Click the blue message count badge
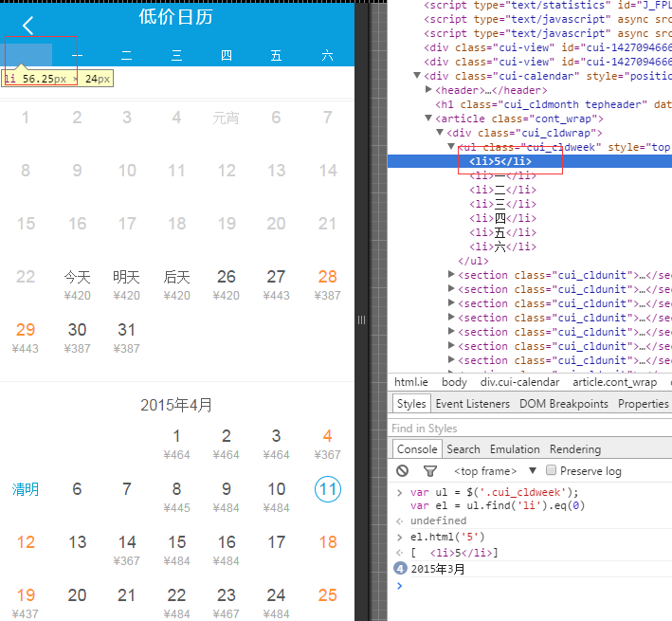 pos(399,569)
